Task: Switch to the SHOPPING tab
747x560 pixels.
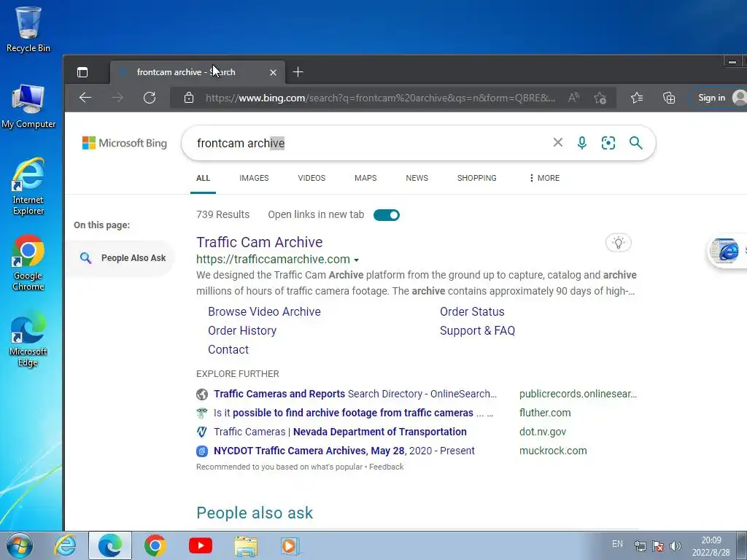Action: point(477,178)
